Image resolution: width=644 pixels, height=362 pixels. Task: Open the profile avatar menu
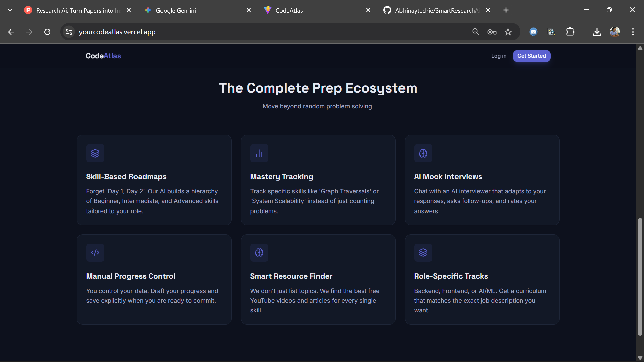[x=615, y=32]
